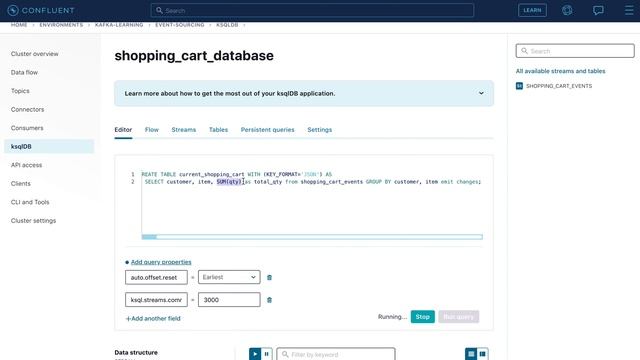Focus the 3000 value field
Viewport: 640px width, 360px height.
point(229,300)
